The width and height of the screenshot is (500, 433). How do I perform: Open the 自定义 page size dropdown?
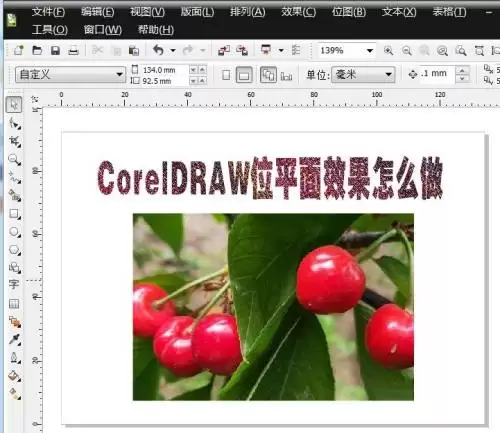point(70,74)
